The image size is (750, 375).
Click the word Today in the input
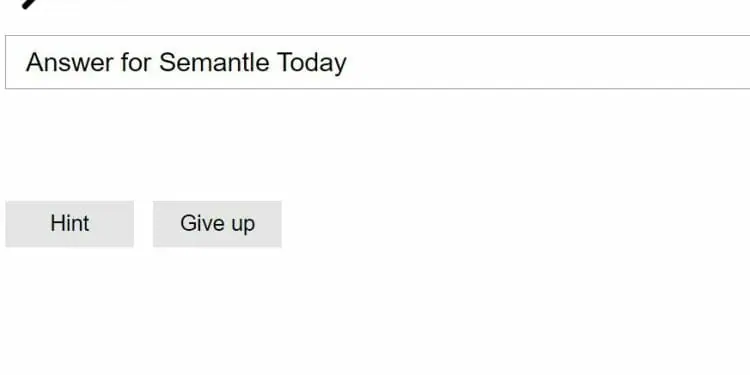(x=312, y=63)
